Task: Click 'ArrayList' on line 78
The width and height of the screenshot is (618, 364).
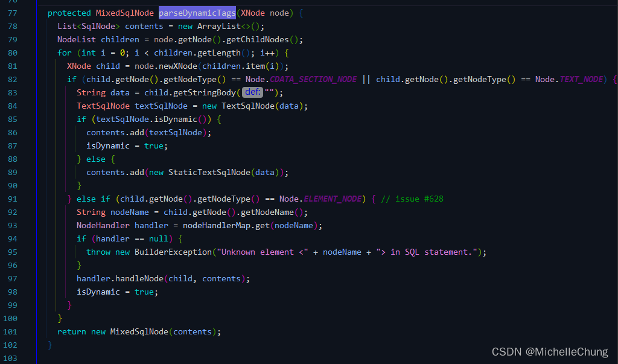Action: 218,27
